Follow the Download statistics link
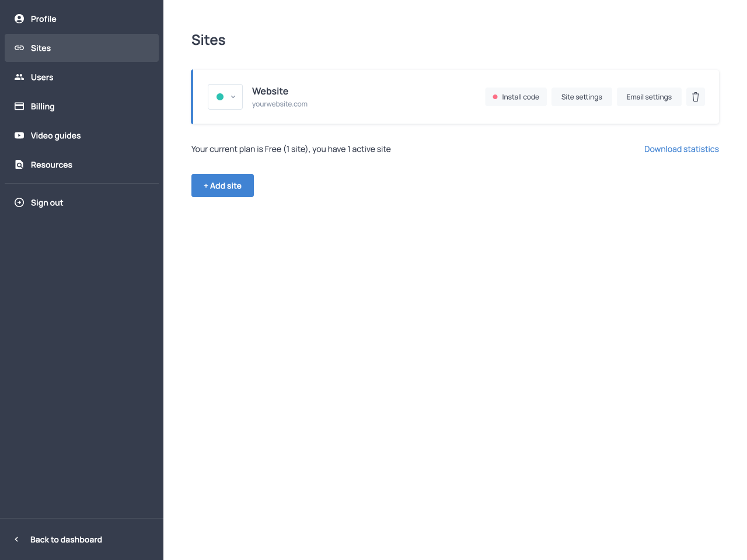This screenshot has height=560, width=747. tap(681, 149)
